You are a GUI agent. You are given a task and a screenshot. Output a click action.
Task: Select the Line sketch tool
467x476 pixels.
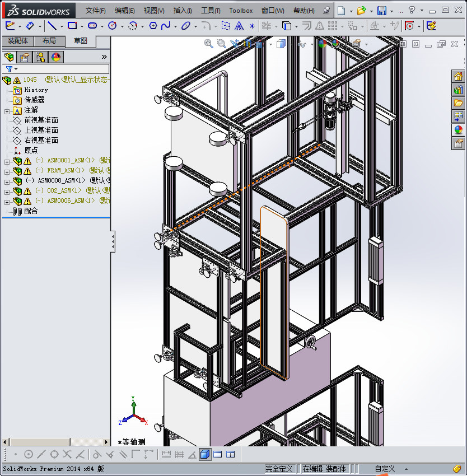click(x=52, y=26)
